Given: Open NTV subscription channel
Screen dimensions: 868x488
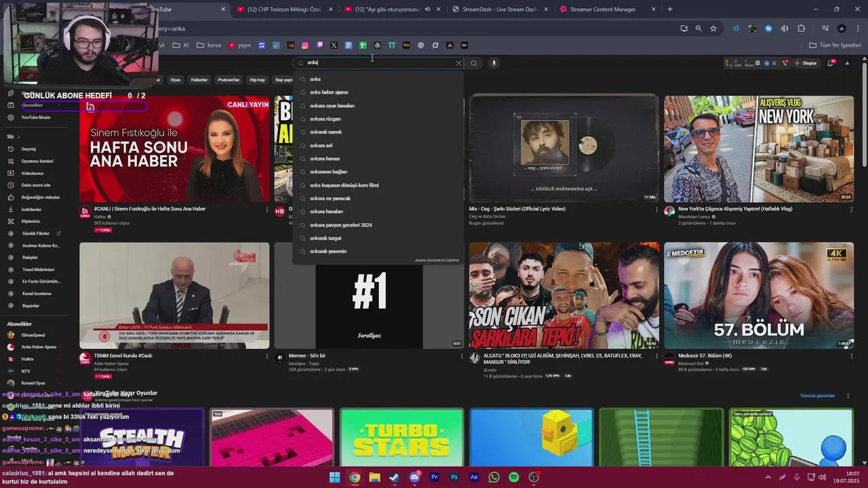Looking at the screenshot, I should [25, 371].
